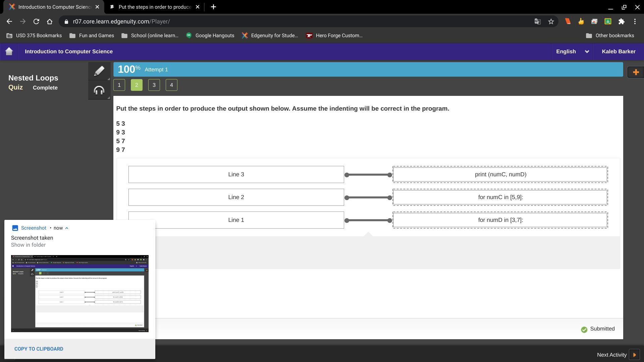The height and width of the screenshot is (362, 644).
Task: Click the screenshot preview thumbnail
Action: [x=80, y=294]
